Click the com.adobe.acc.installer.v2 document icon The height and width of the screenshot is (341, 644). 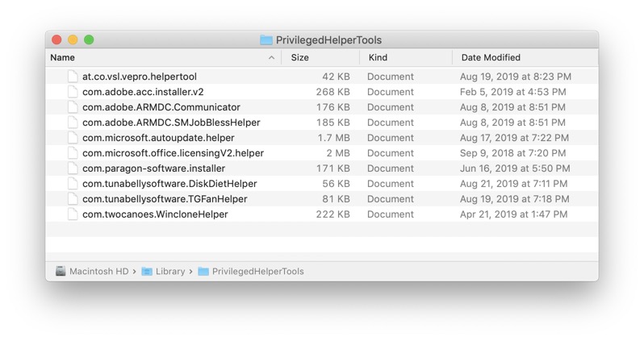click(73, 92)
